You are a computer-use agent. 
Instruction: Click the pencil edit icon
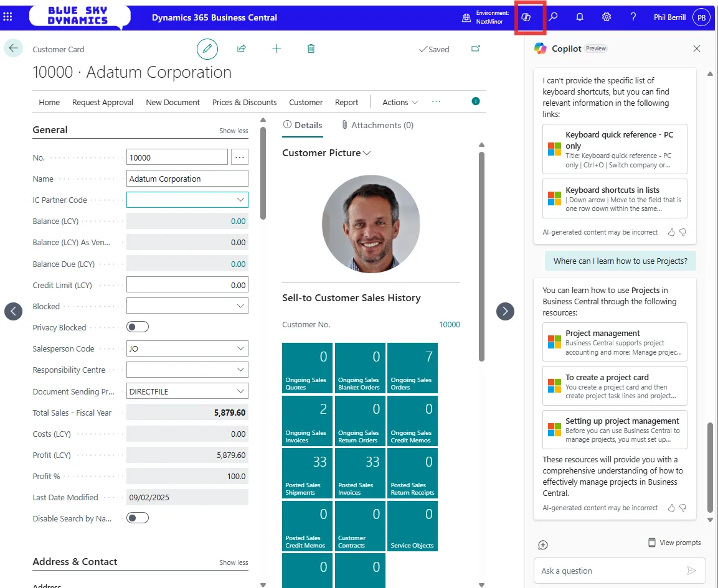(x=207, y=49)
